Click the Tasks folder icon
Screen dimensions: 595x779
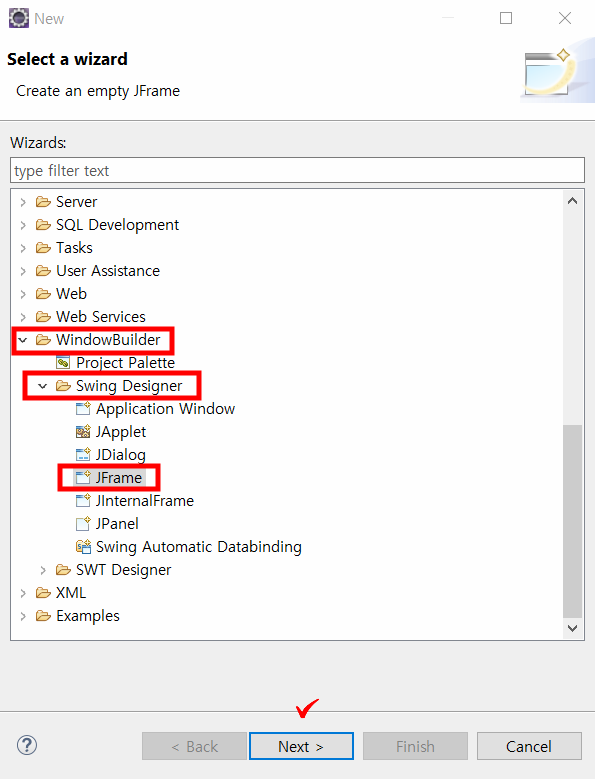pos(43,247)
